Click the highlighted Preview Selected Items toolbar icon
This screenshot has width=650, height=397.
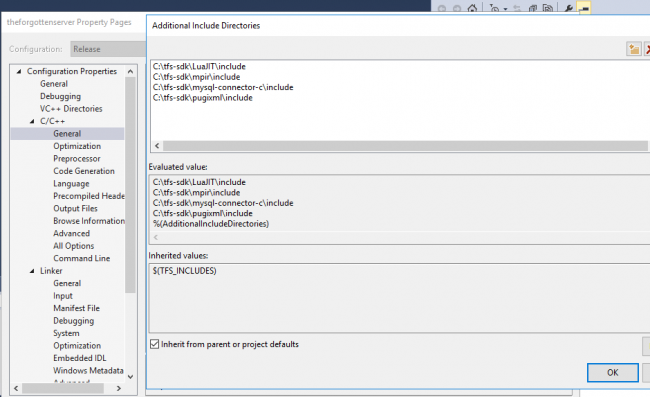tap(585, 8)
